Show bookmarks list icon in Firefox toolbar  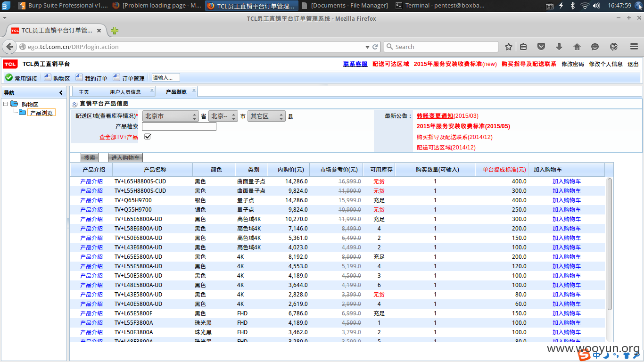523,47
